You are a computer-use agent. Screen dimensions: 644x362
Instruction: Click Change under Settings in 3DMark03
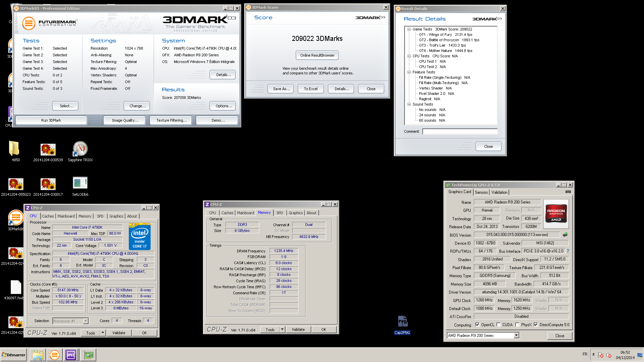point(137,106)
